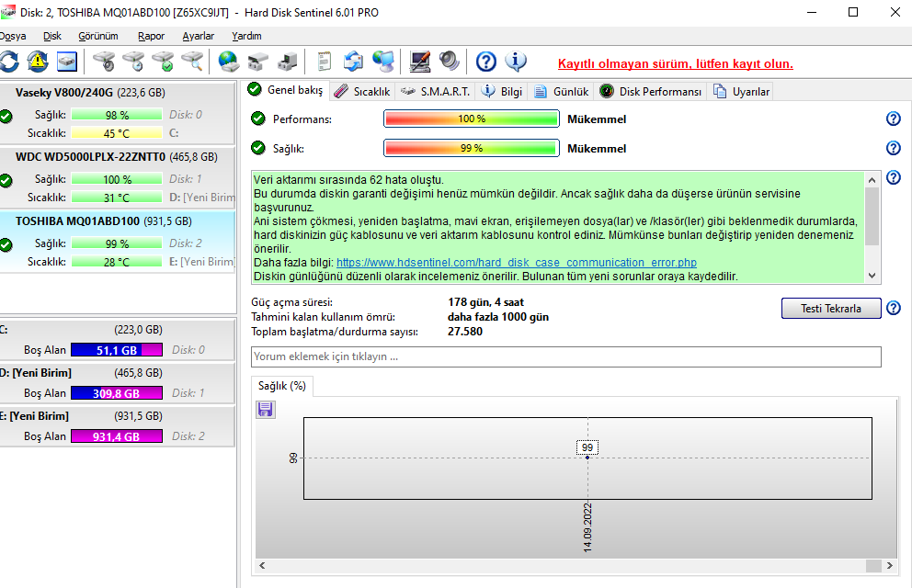Open the hdsentinel.com communication error link
The image size is (912, 588).
pos(517,263)
